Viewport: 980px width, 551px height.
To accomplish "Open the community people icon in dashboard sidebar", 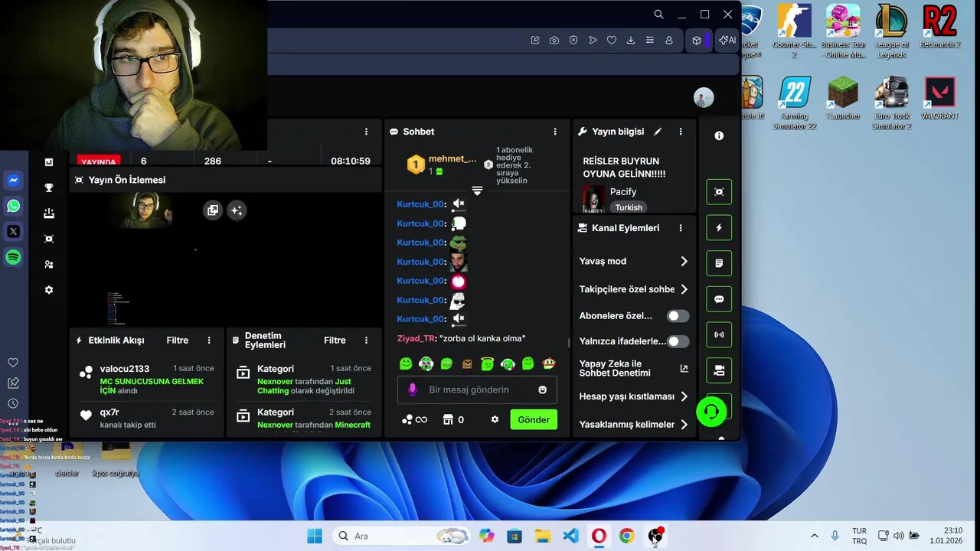I will 49,264.
